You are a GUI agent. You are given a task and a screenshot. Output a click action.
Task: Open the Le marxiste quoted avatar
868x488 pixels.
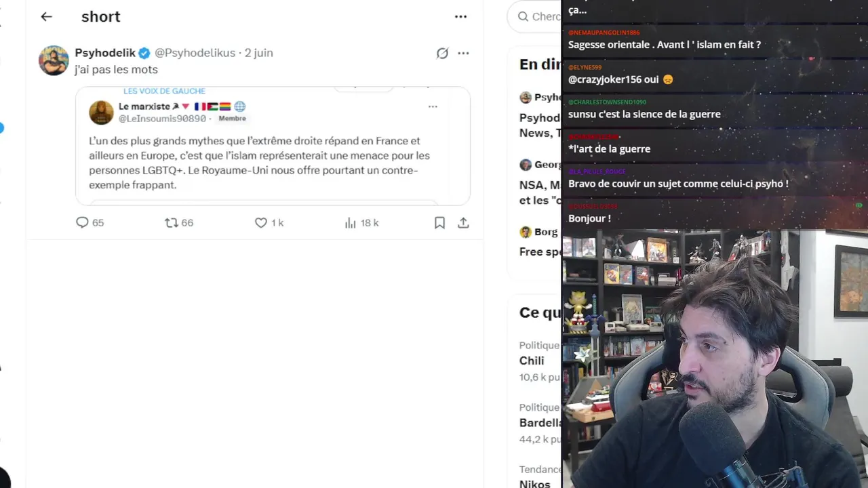[x=101, y=112]
